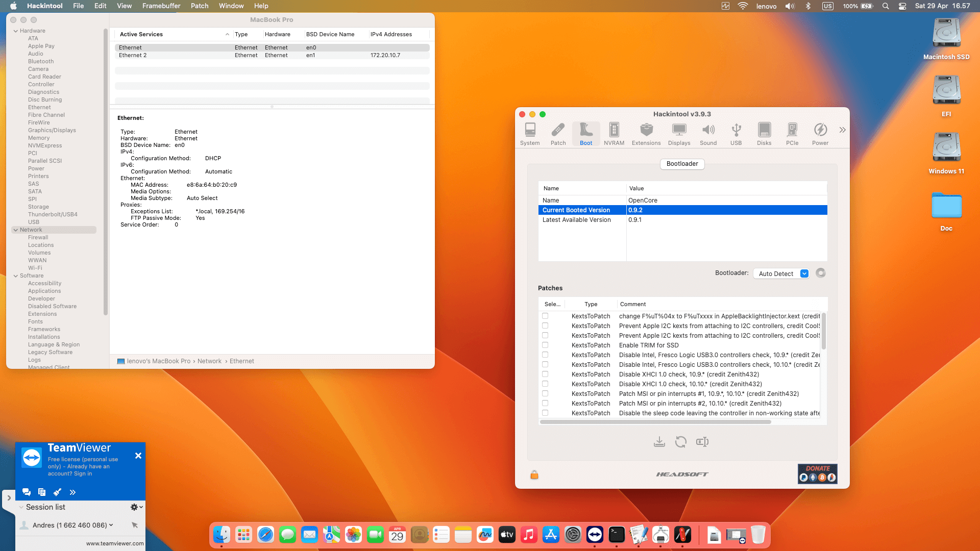Image resolution: width=980 pixels, height=551 pixels.
Task: Open the EFI drive on desktop
Action: pos(946,96)
